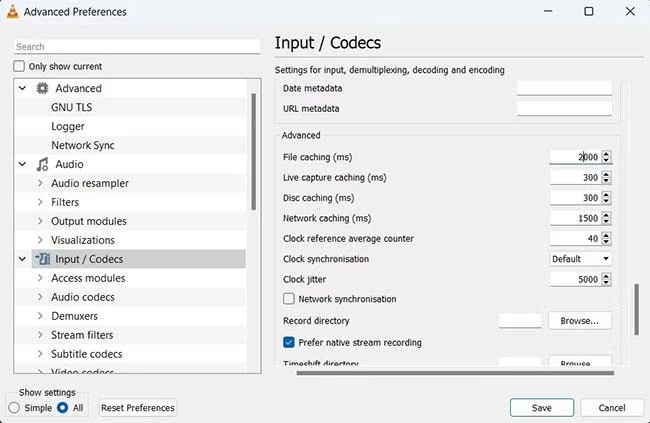This screenshot has height=423, width=650.
Task: Increase Clock reference average counter
Action: pyautogui.click(x=606, y=235)
